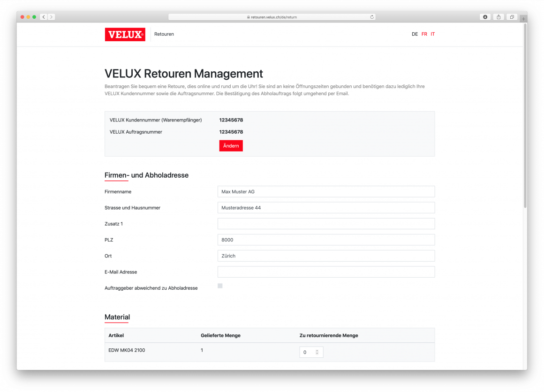Switch the language to FR
The image size is (544, 392).
coord(424,34)
